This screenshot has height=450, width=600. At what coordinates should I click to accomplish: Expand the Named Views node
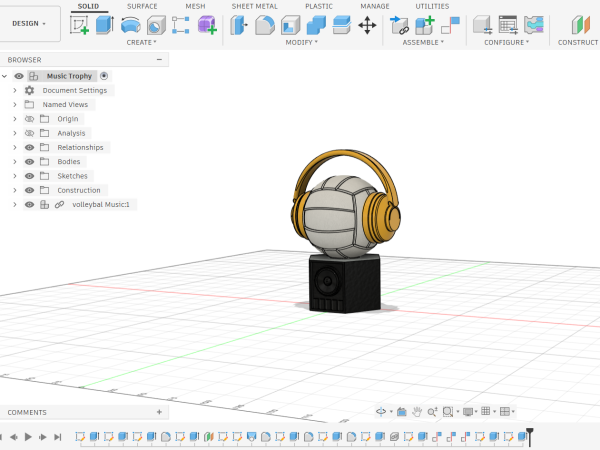coord(15,104)
